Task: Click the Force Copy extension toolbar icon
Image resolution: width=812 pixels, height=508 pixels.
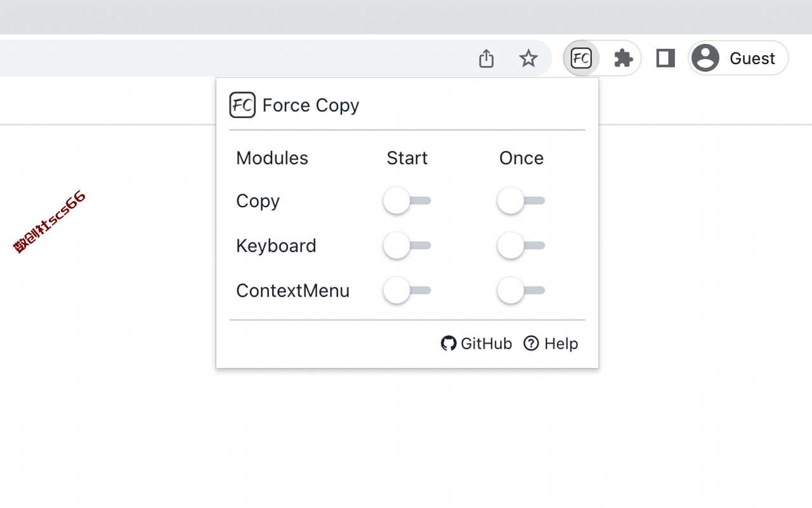Action: coord(581,58)
